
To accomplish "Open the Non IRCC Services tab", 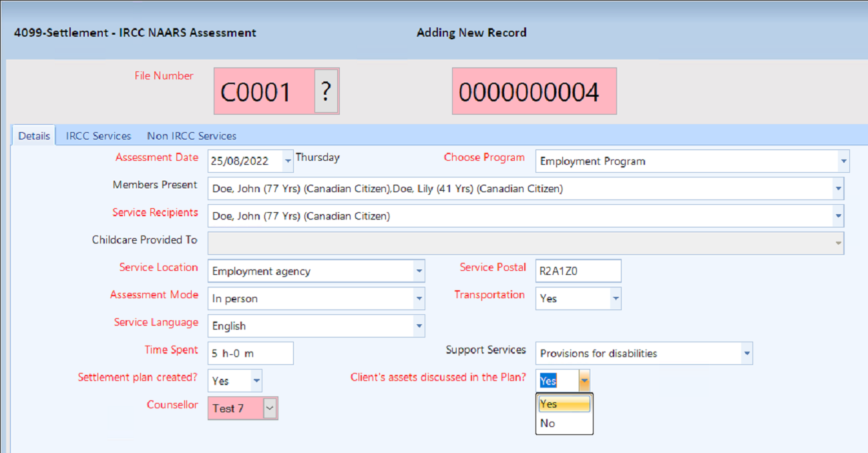I will tap(192, 135).
